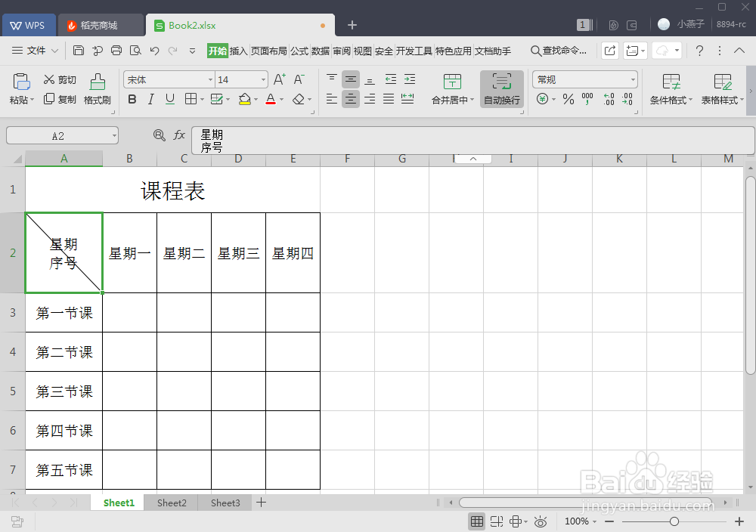
Task: Expand Merge and Center options arrow
Action: pyautogui.click(x=472, y=100)
